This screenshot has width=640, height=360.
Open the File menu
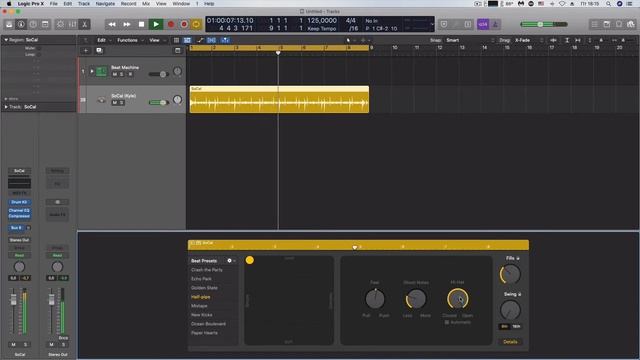(53, 4)
